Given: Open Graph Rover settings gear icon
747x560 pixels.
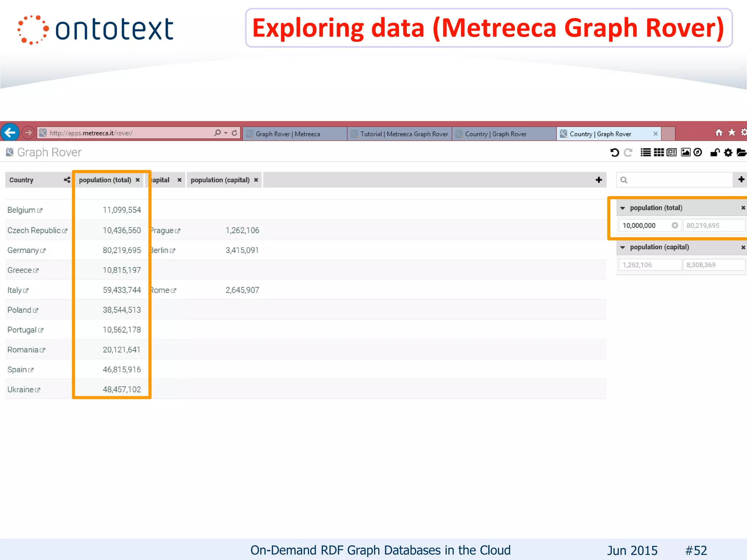Looking at the screenshot, I should pos(728,152).
